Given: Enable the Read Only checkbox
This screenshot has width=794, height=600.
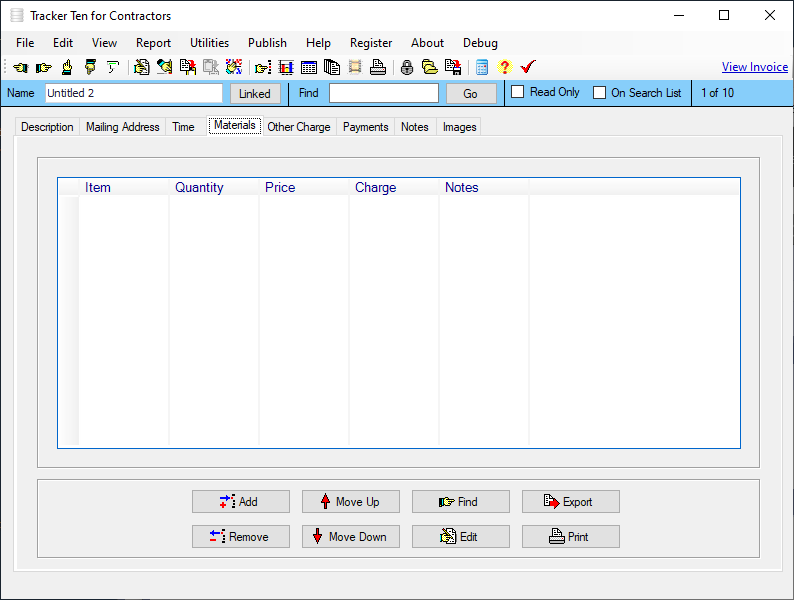Looking at the screenshot, I should (x=518, y=92).
